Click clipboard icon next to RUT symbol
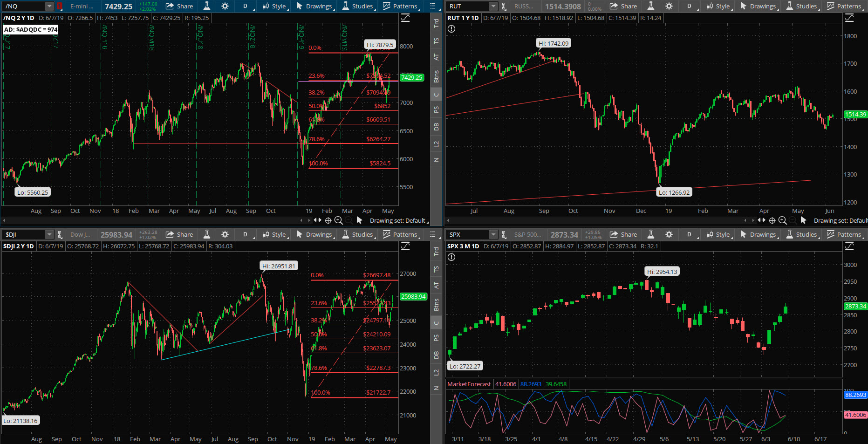 (504, 6)
